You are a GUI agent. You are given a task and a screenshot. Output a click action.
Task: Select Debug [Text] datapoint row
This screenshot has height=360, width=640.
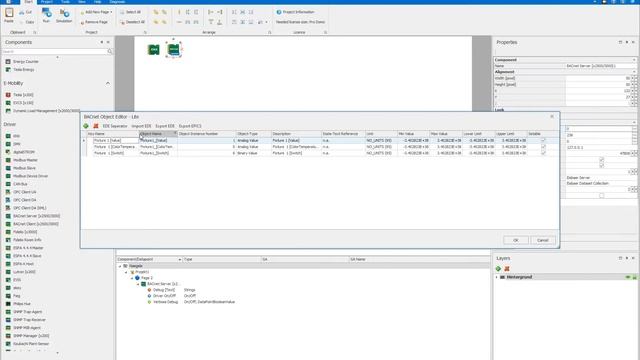(164, 290)
